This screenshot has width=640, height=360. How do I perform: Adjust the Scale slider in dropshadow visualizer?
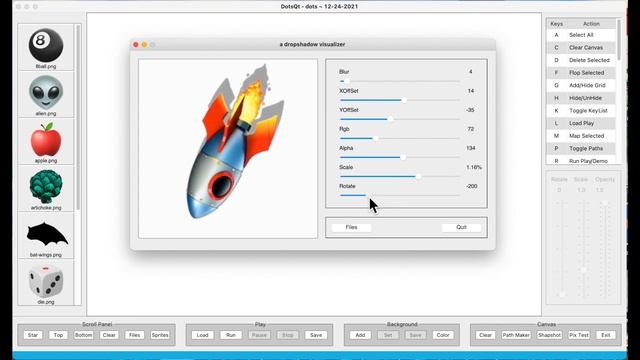(x=400, y=176)
